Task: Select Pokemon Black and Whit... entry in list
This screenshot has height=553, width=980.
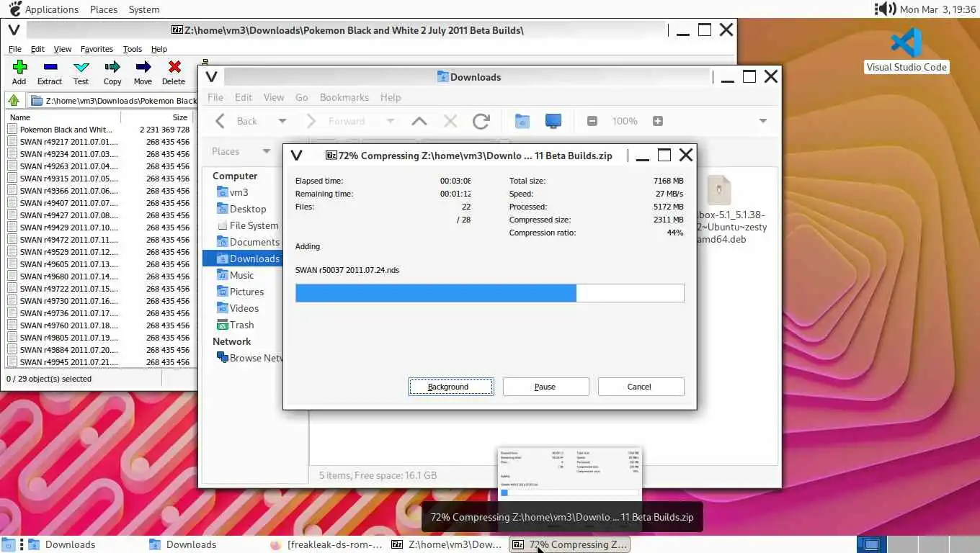Action: (99, 130)
